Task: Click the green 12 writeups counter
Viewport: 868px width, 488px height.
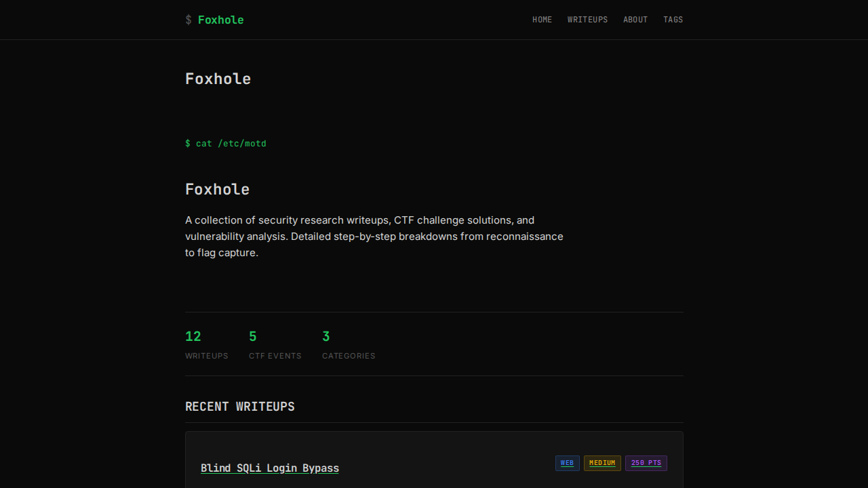Action: [x=193, y=336]
